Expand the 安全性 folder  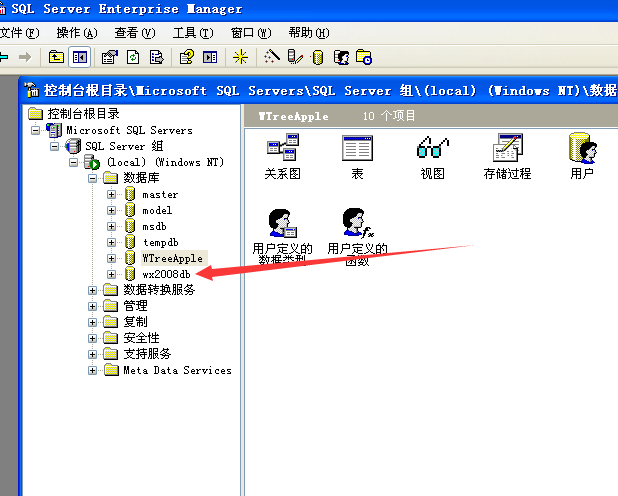(x=92, y=338)
